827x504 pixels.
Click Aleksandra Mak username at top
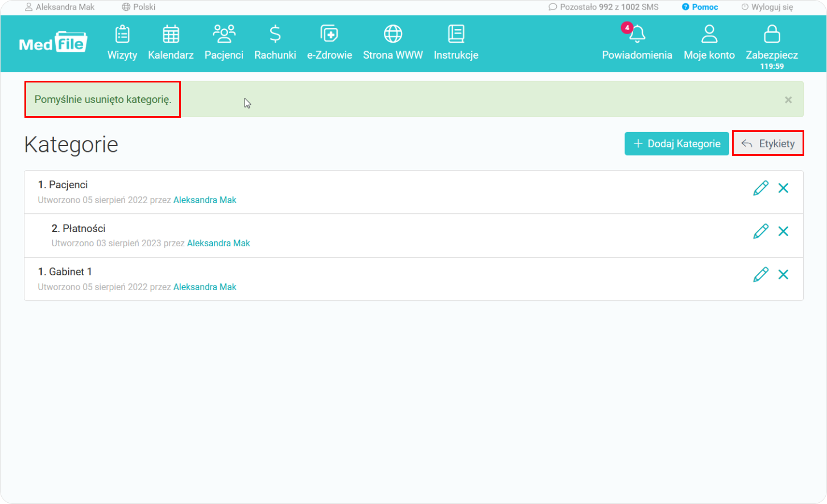[60, 7]
